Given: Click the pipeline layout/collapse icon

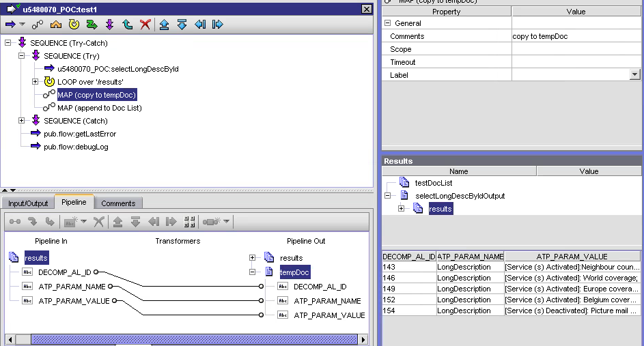Looking at the screenshot, I should tap(189, 222).
